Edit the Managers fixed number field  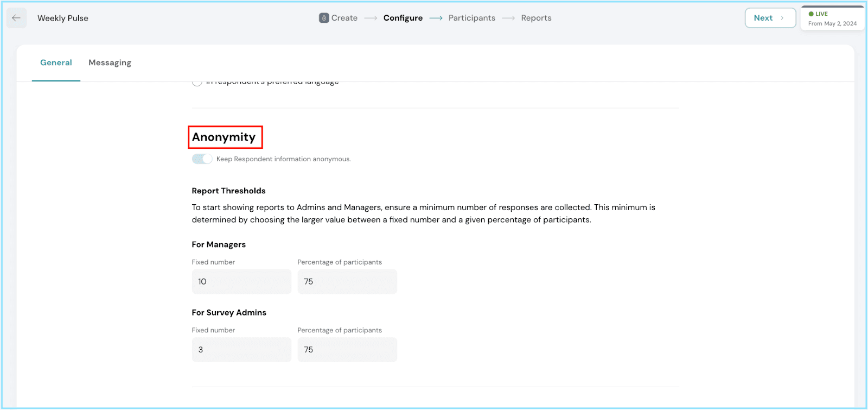pyautogui.click(x=241, y=282)
